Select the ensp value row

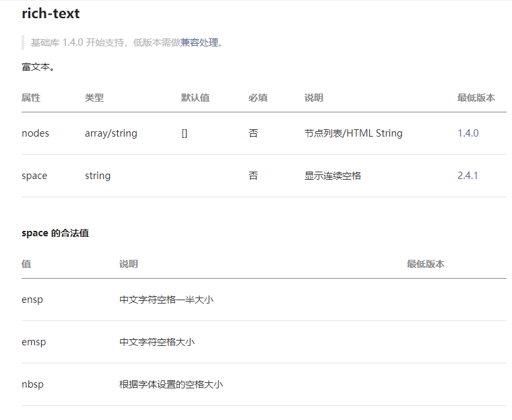(x=264, y=300)
